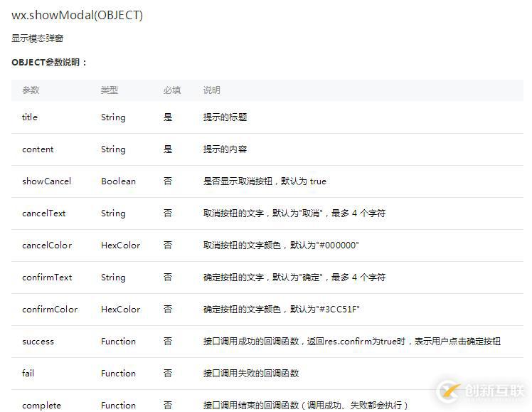Click the OBJECT参数说明 subheading

49,63
